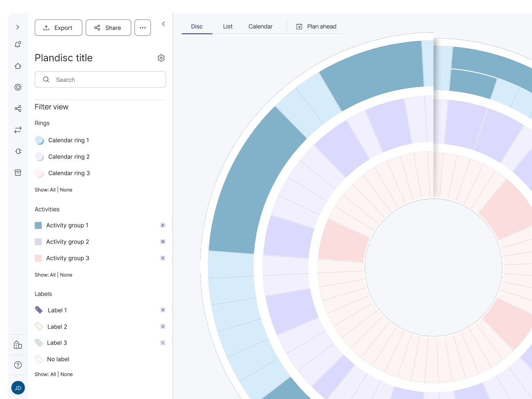Toggle Calendar ring 1 visibility
The width and height of the screenshot is (532, 399).
click(40, 140)
